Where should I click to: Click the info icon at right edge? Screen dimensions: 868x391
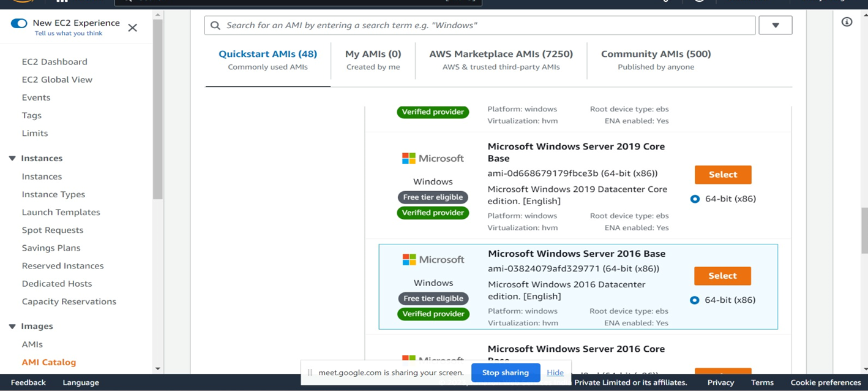(x=847, y=22)
